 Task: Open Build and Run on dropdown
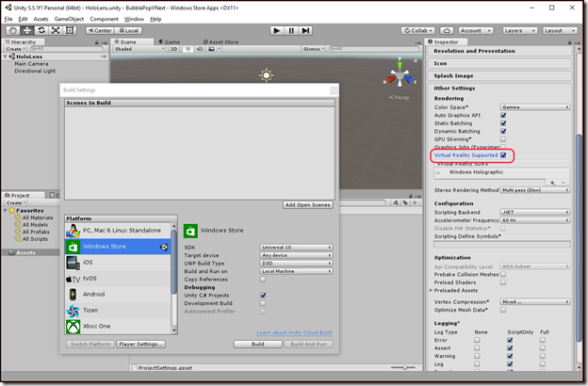click(296, 271)
